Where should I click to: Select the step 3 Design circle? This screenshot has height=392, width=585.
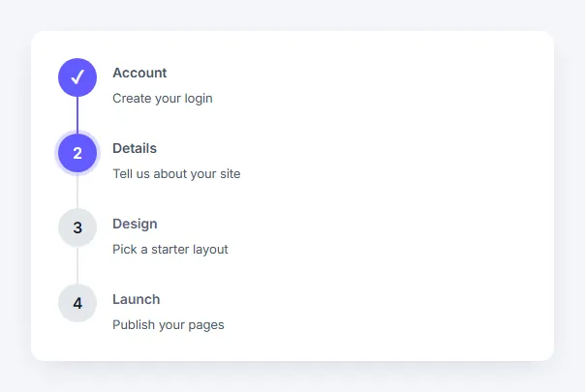point(77,227)
